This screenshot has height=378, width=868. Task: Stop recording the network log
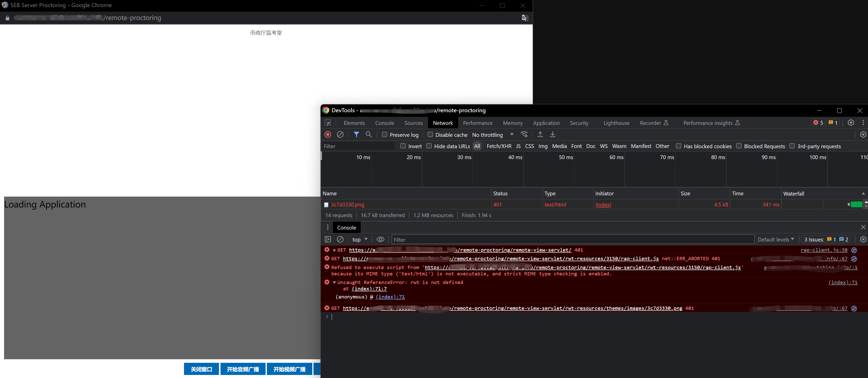(327, 135)
